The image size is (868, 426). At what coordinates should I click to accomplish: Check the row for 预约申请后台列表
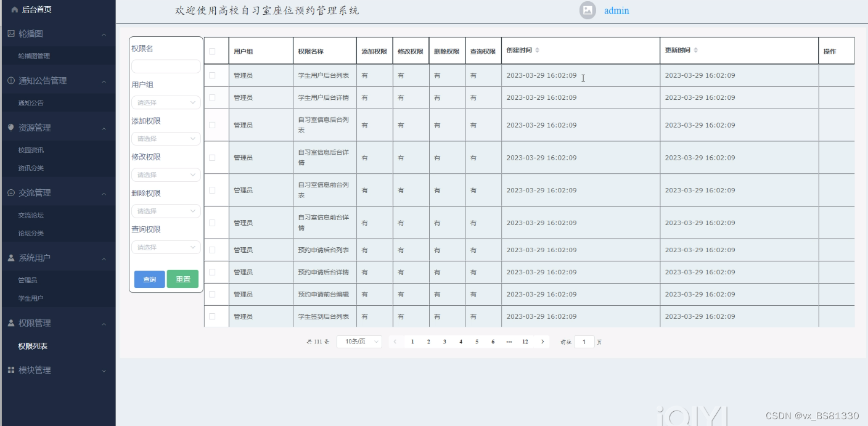212,250
